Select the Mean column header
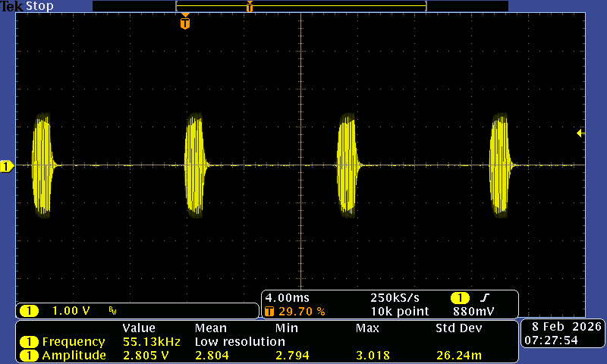 211,328
